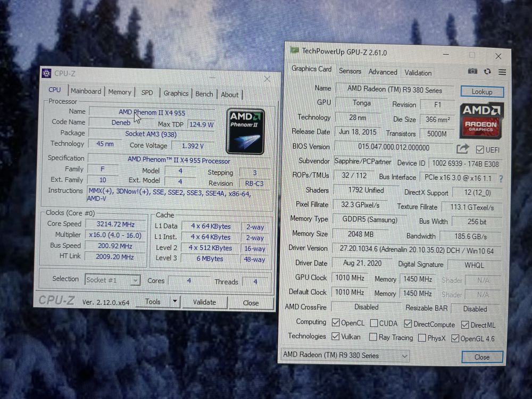Click the Bus Interface question mark
Viewport: 532px width, 399px height.
(x=501, y=178)
